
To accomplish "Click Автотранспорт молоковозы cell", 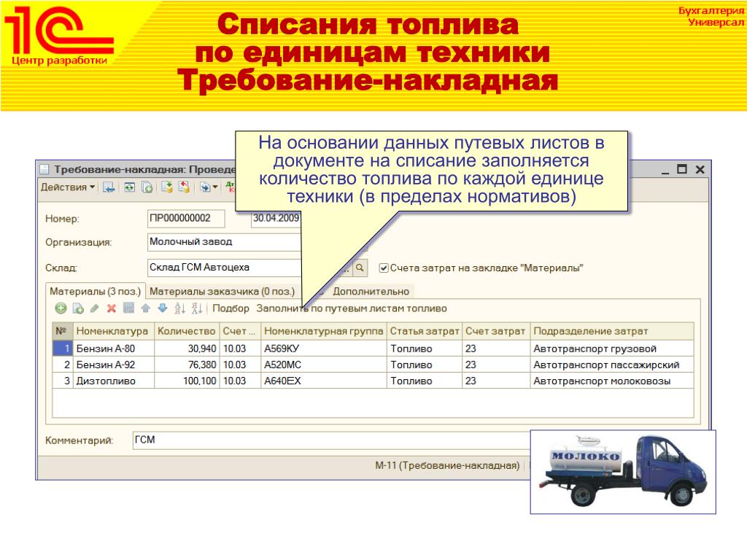I will [x=612, y=381].
